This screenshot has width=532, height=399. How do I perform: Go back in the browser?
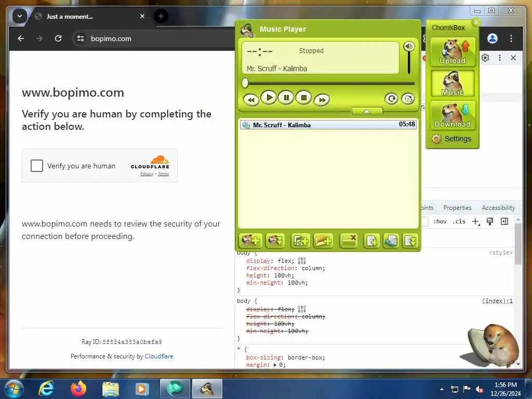click(21, 38)
